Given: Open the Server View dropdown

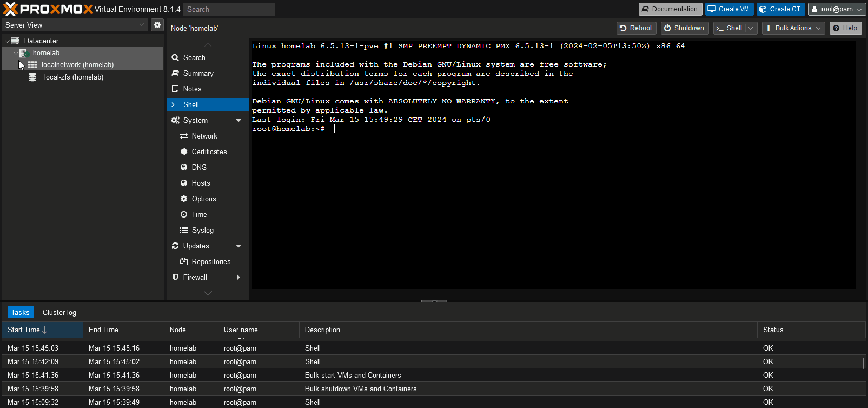Looking at the screenshot, I should (75, 25).
